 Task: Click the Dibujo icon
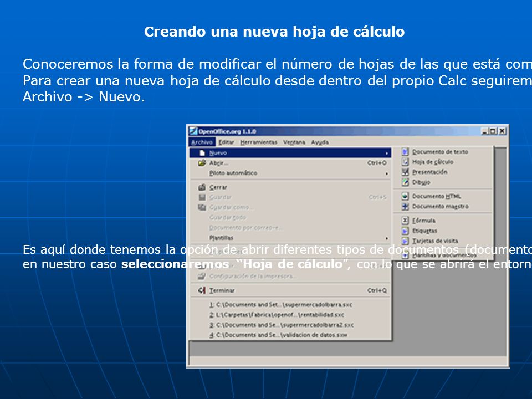point(405,182)
